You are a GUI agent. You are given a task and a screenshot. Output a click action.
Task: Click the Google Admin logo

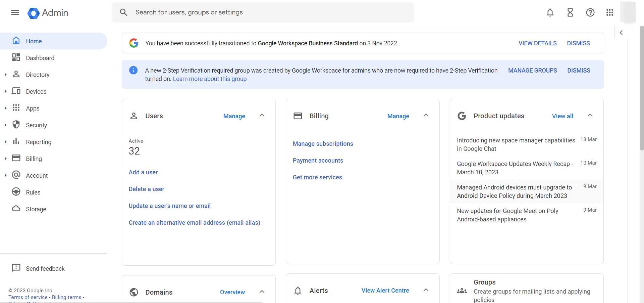[x=48, y=13]
